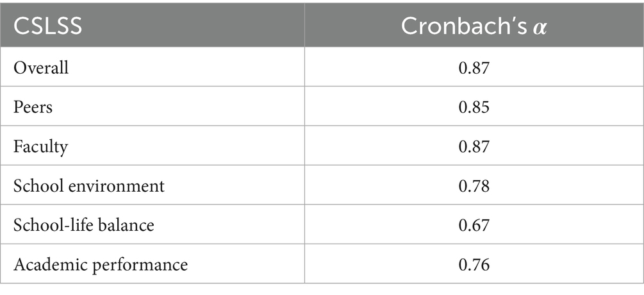Select the Faculty row label

pyautogui.click(x=40, y=147)
